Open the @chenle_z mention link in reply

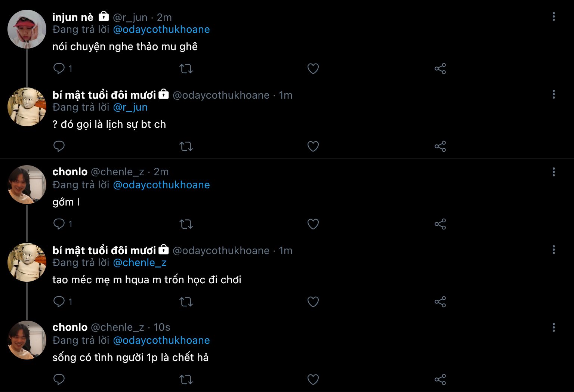click(x=139, y=263)
